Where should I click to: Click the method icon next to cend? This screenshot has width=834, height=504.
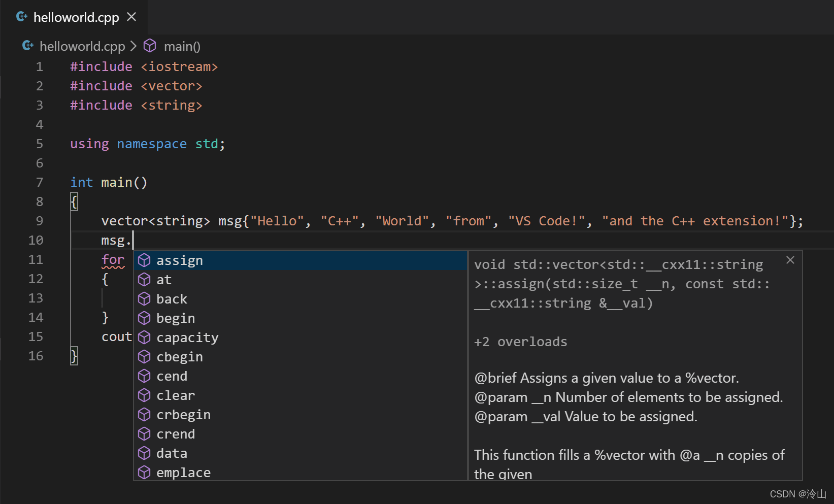coord(144,376)
